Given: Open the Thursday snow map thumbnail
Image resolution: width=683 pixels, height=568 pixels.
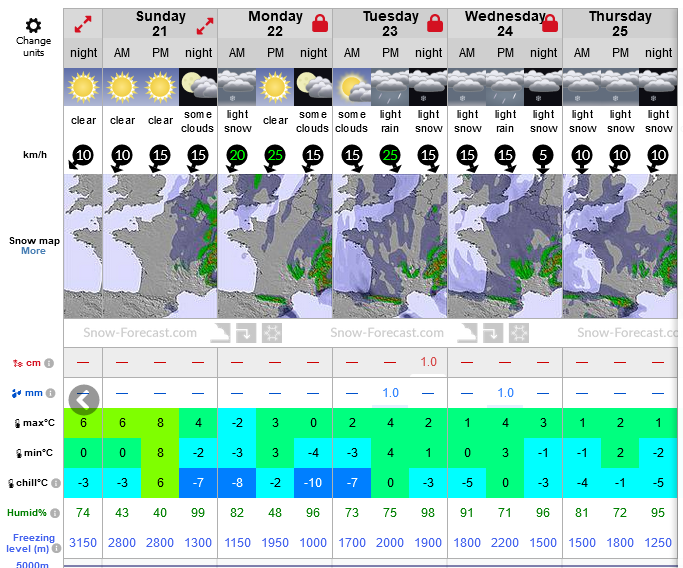Looking at the screenshot, I should (x=620, y=246).
